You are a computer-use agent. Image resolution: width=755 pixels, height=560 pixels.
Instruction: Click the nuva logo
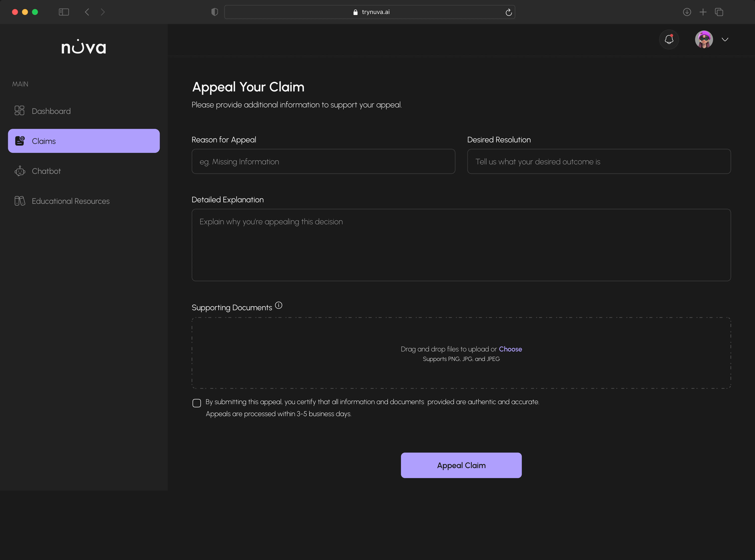coord(84,47)
